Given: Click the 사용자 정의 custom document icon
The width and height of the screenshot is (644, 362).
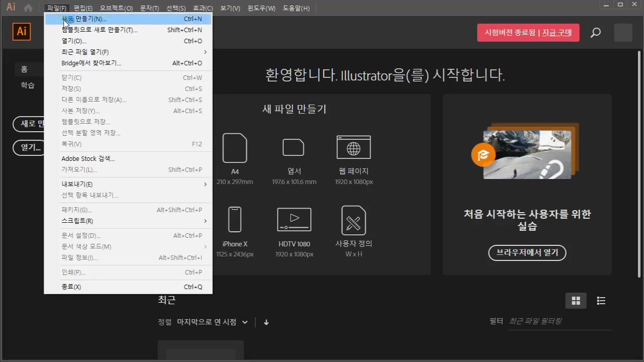Looking at the screenshot, I should coord(354,220).
